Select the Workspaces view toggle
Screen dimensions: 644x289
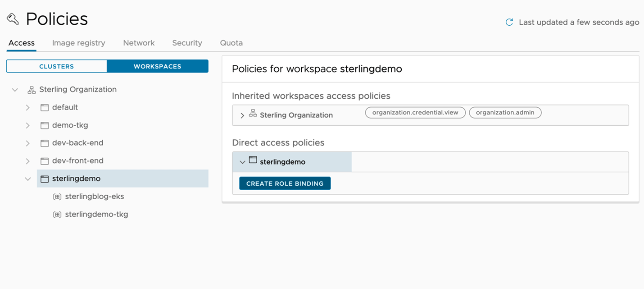pos(157,66)
